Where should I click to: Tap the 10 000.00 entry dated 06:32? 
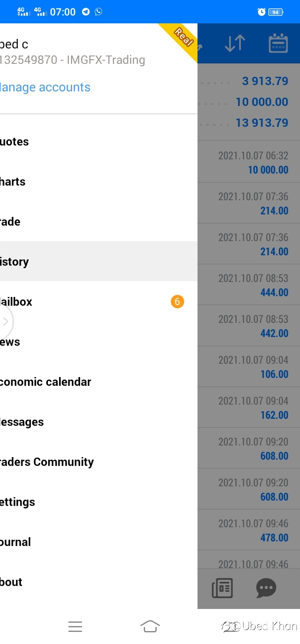point(249,162)
